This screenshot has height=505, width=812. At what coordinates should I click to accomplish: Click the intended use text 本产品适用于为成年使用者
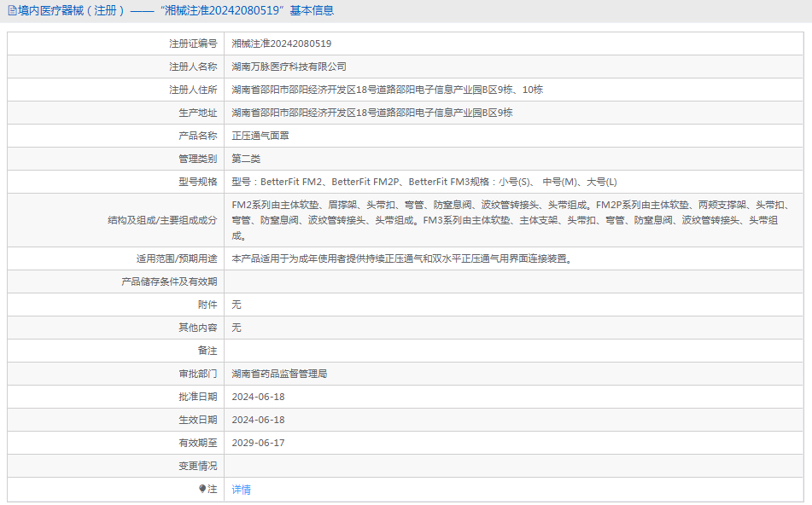tap(402, 258)
